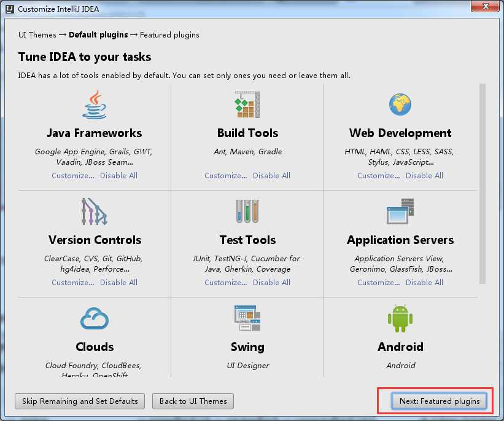Viewport: 504px width, 421px height.
Task: Proceed to Next: Featured plugins
Action: [x=439, y=401]
